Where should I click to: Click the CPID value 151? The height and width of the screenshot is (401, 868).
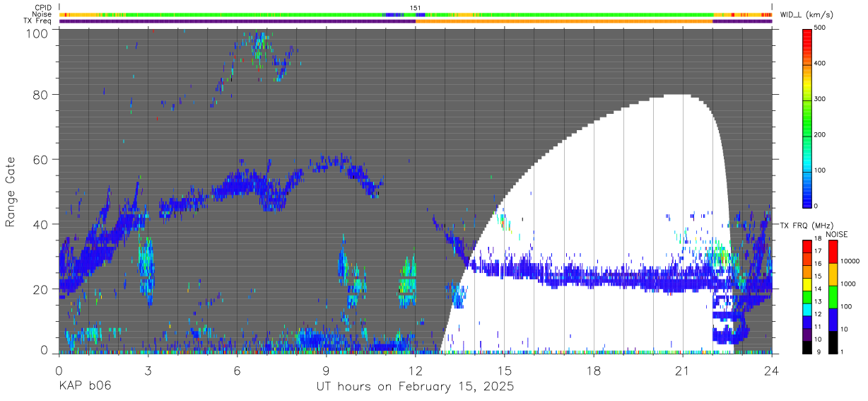416,8
